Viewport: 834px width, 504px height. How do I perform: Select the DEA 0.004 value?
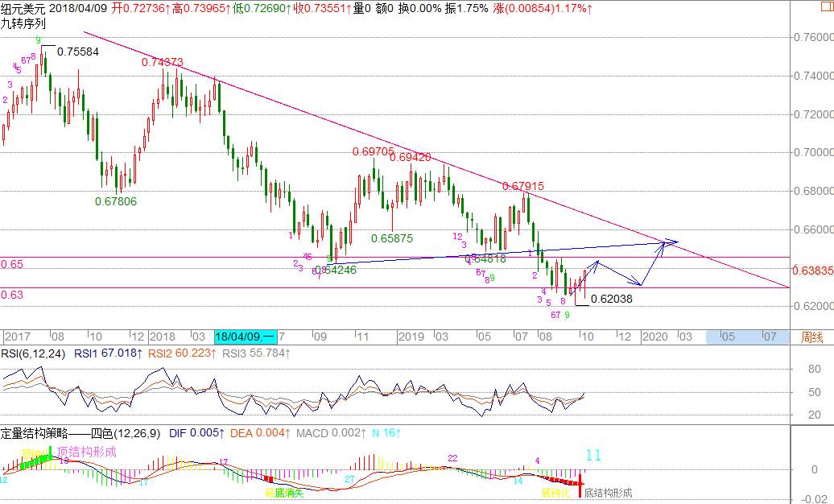pos(261,433)
